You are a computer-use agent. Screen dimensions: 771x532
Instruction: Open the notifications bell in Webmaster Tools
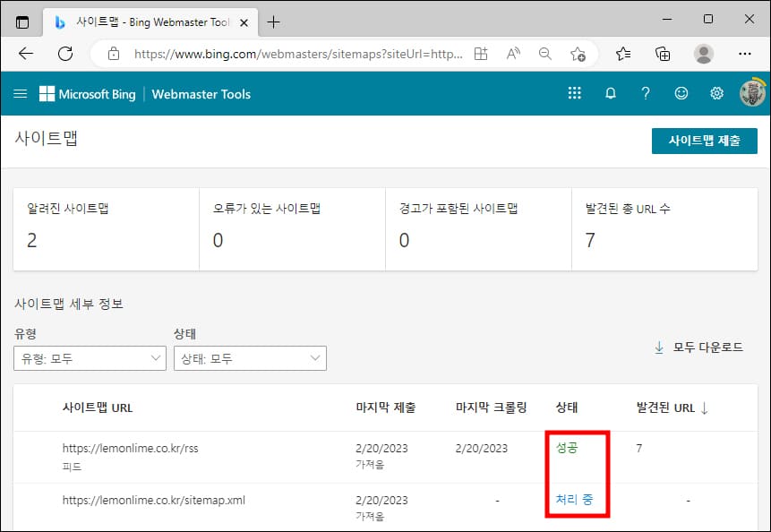(610, 93)
